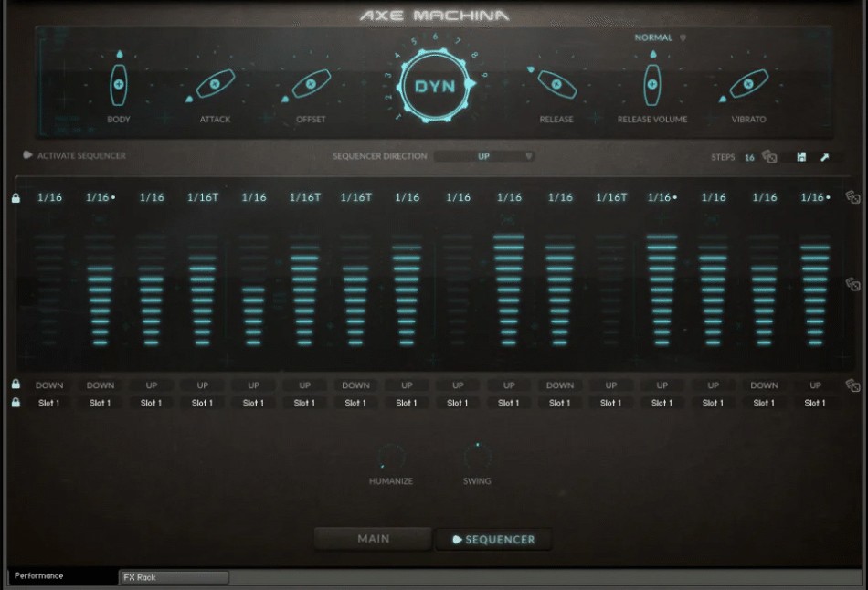Click the save preset floppy disk icon

point(801,157)
